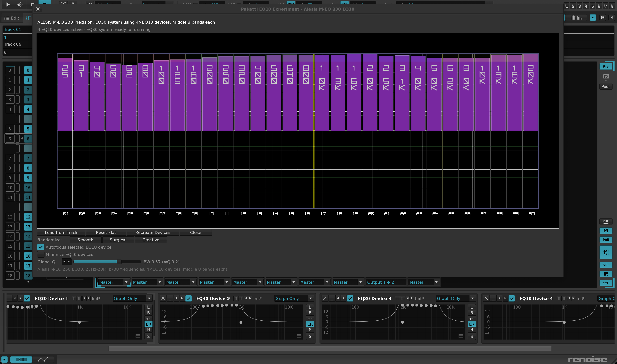Click the Reset Flat button
Viewport: 617px width, 364px height.
[106, 232]
